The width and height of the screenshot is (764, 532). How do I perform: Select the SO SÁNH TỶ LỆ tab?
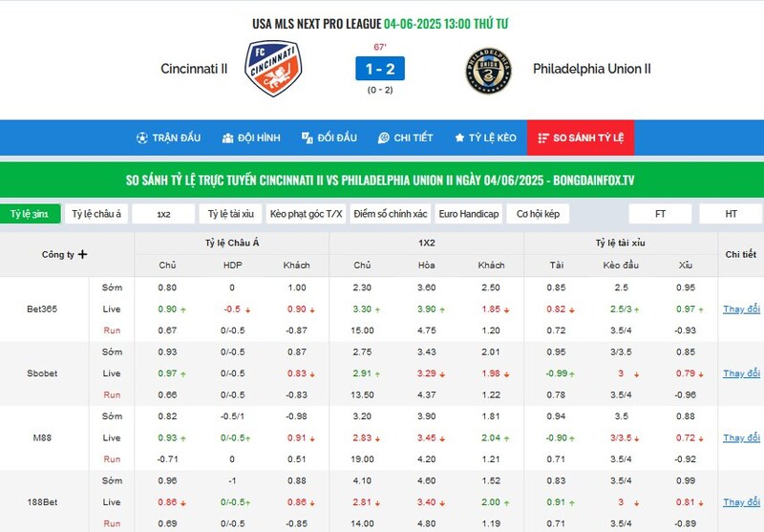coord(581,138)
